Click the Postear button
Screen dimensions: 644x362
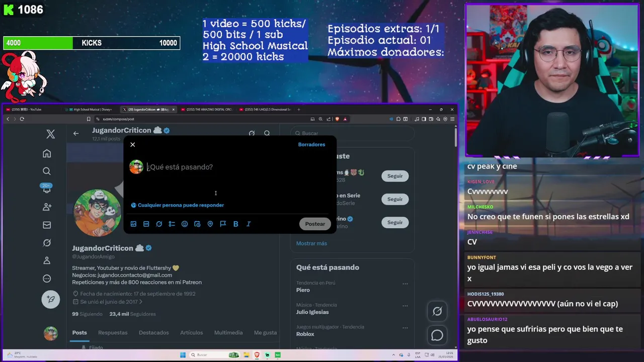pos(315,224)
